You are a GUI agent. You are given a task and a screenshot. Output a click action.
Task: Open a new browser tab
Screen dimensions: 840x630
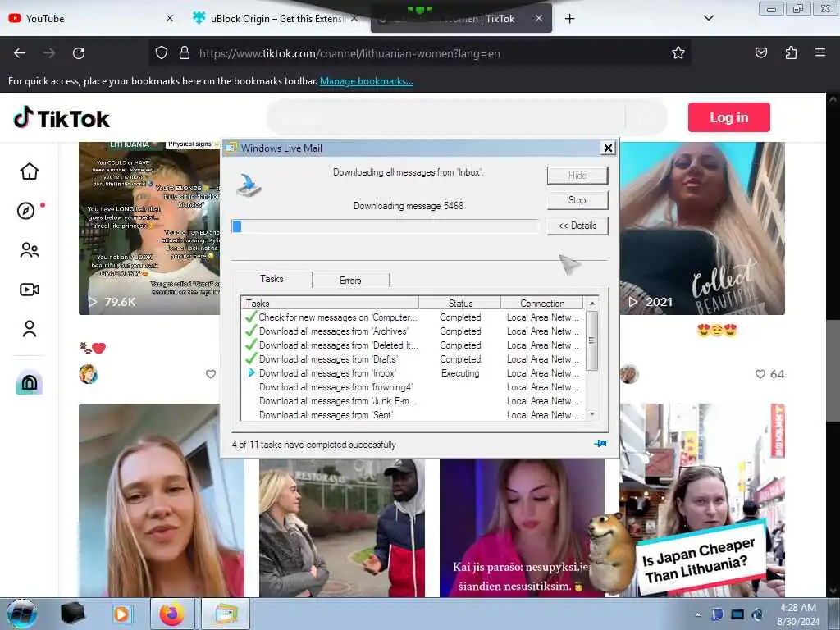[x=569, y=19]
